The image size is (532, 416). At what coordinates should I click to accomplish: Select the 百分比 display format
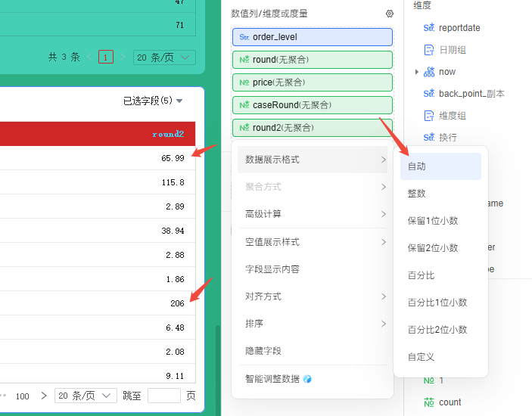pos(440,275)
